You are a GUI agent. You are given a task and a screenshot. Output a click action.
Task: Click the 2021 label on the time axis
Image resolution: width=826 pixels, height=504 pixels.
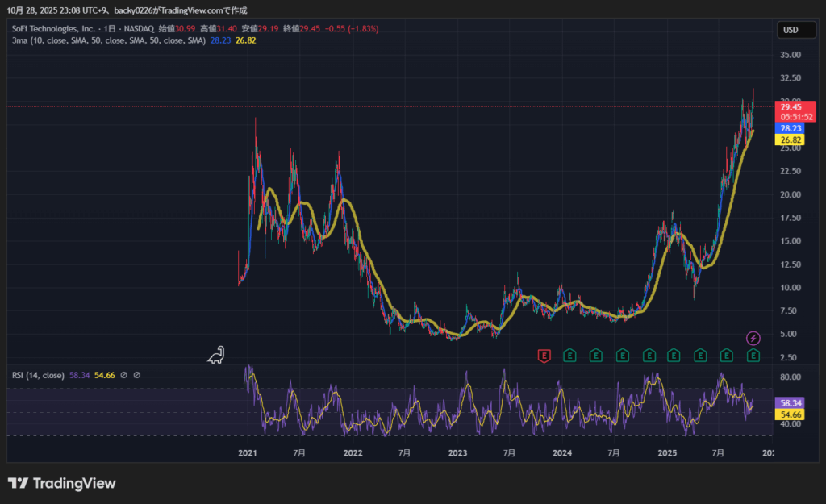tap(248, 453)
